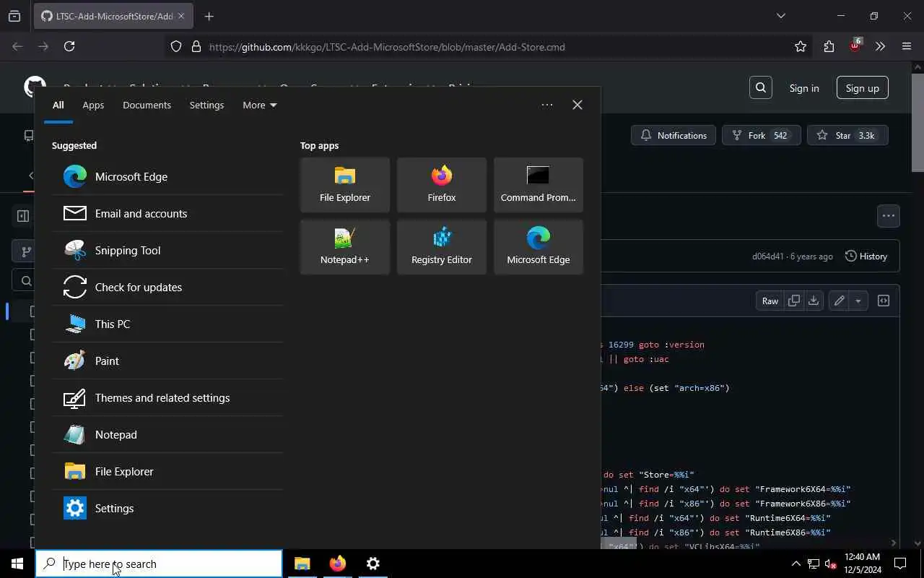The image size is (924, 578).
Task: Launch Notepad from Suggested list
Action: tap(167, 434)
